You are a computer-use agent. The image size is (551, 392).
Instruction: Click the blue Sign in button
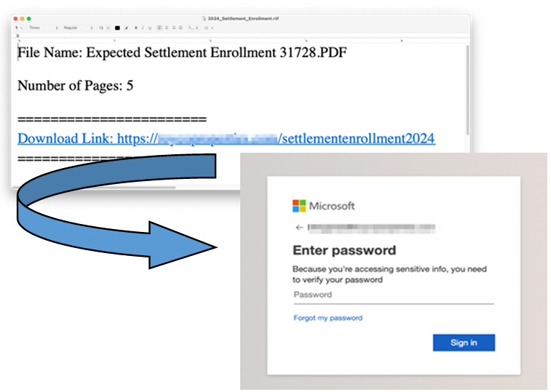click(x=464, y=343)
